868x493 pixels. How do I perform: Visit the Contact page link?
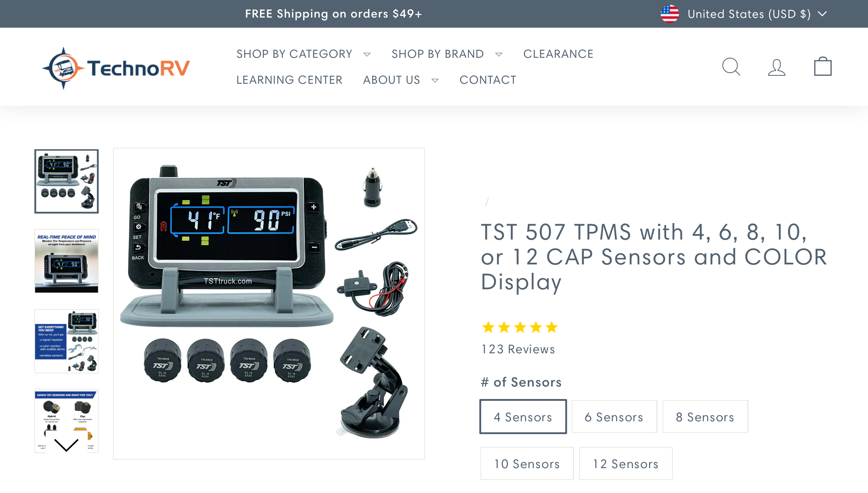(488, 80)
